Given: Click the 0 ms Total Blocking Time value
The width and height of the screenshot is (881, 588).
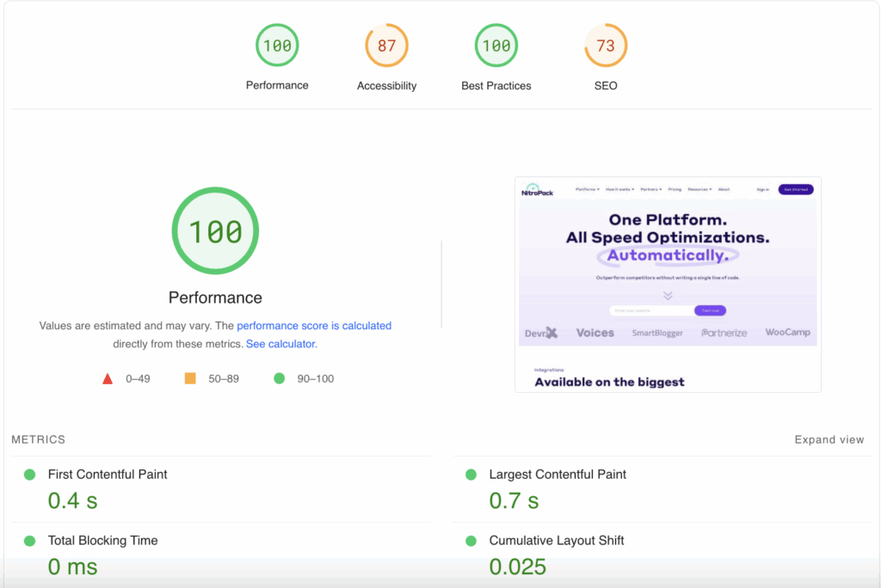Looking at the screenshot, I should [72, 567].
